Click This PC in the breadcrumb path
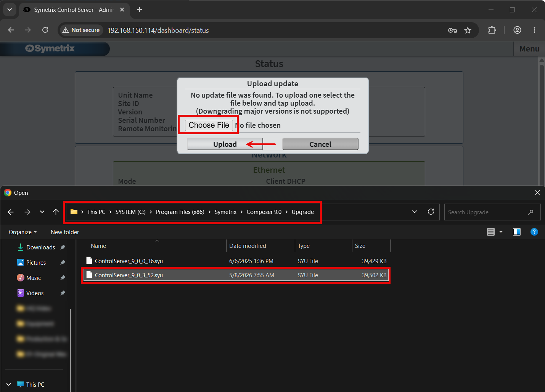 coord(96,212)
